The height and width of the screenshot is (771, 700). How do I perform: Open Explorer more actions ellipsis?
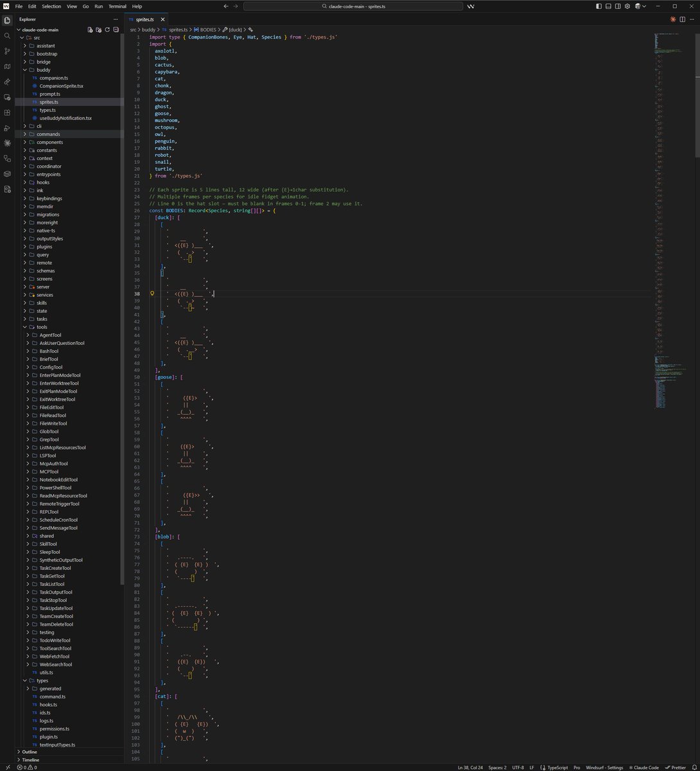coord(116,19)
